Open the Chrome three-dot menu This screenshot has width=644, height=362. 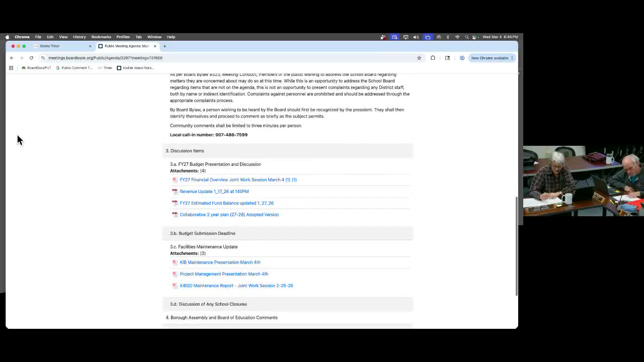coord(512,58)
